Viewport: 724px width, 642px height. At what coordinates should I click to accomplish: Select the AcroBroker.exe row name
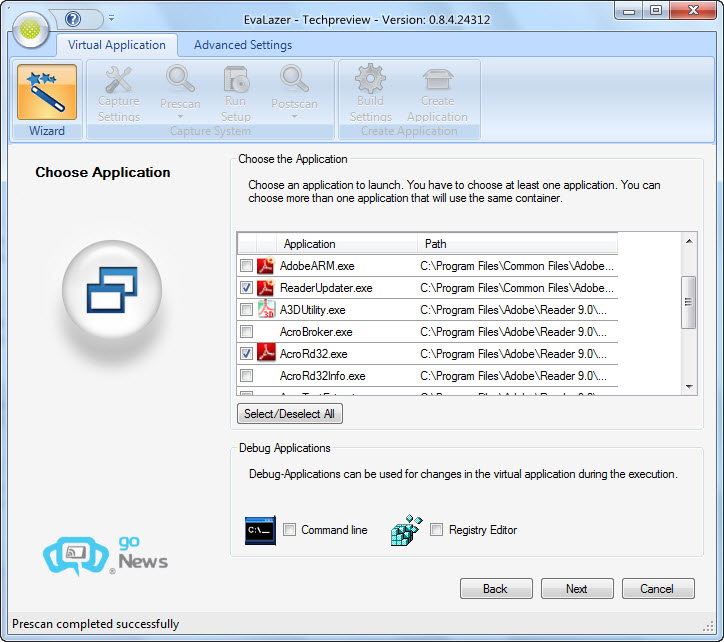click(316, 332)
